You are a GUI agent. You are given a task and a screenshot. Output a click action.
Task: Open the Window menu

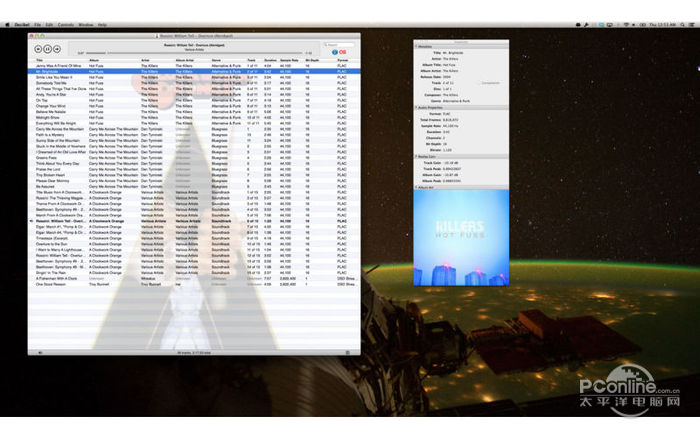pos(86,25)
